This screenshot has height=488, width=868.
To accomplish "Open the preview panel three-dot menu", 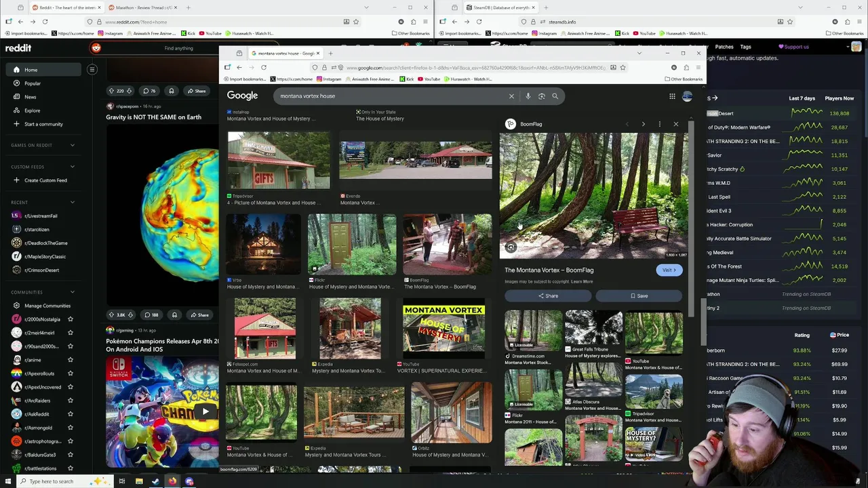I will [659, 124].
